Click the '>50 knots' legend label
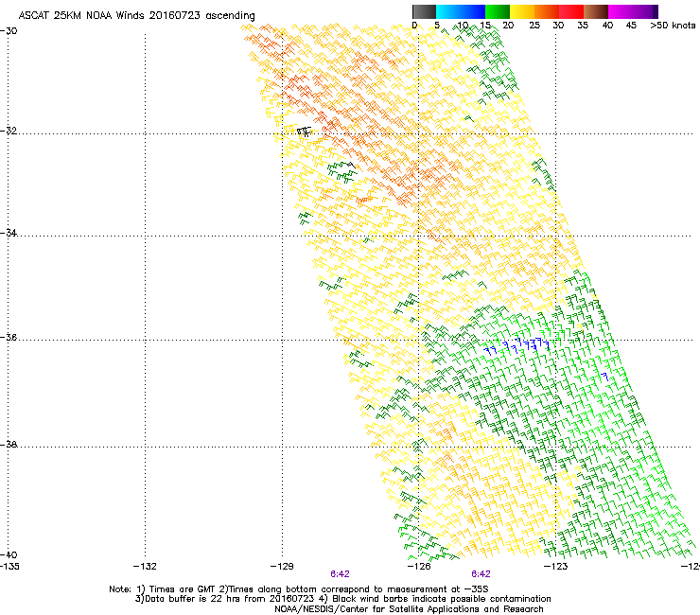This screenshot has height=615, width=700. [673, 26]
